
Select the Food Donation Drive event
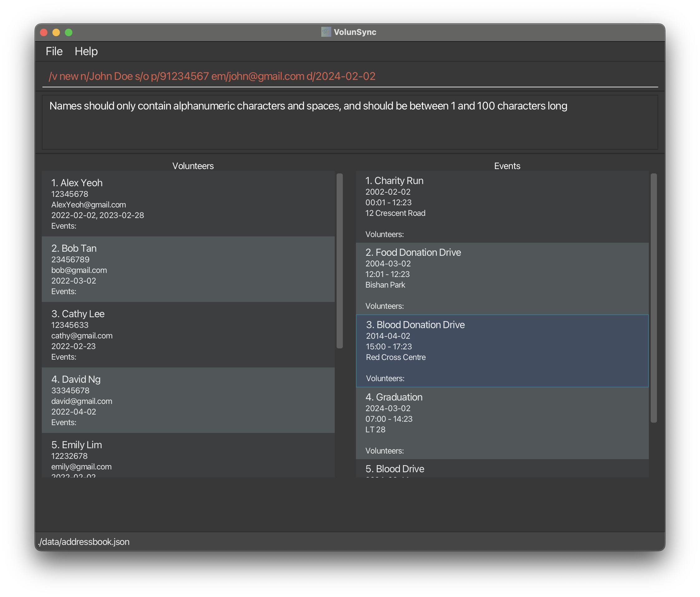(502, 279)
